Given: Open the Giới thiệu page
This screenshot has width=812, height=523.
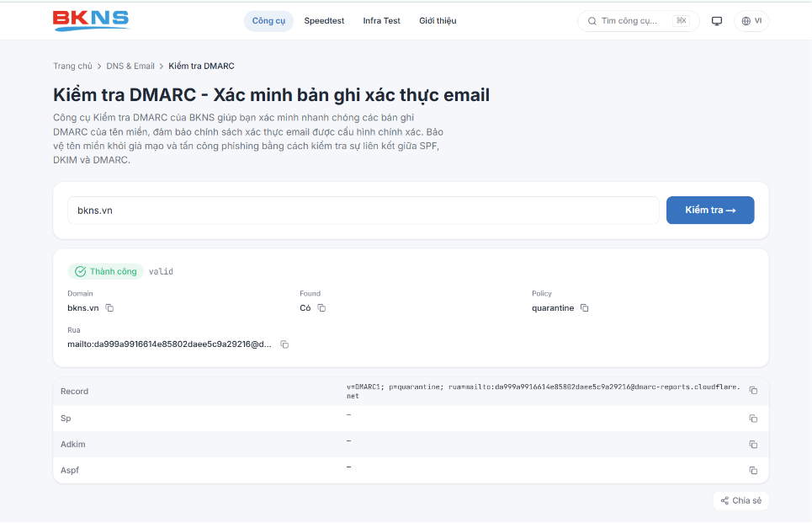Looking at the screenshot, I should point(438,21).
